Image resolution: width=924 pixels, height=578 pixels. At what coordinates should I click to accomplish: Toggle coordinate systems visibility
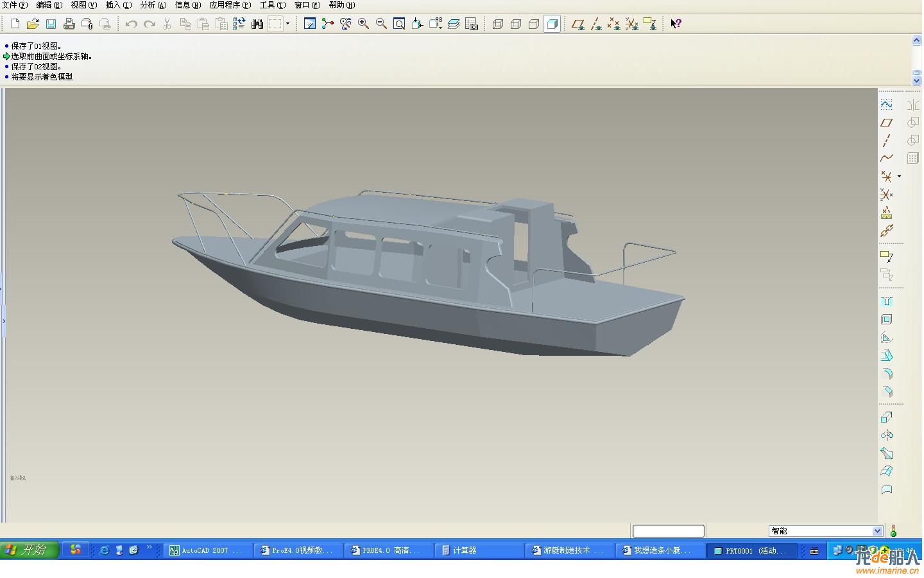point(632,24)
